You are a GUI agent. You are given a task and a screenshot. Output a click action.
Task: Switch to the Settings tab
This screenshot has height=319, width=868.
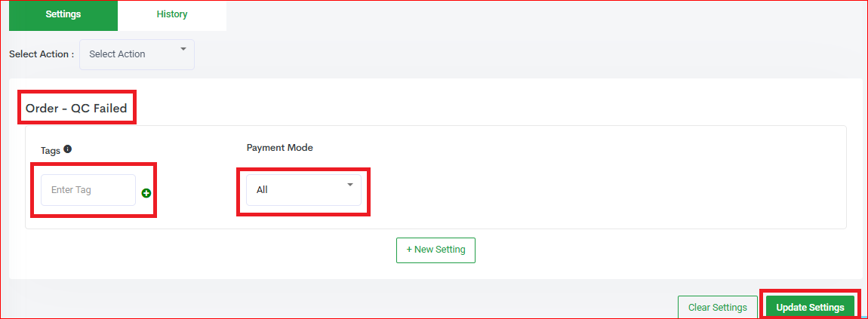click(x=63, y=14)
